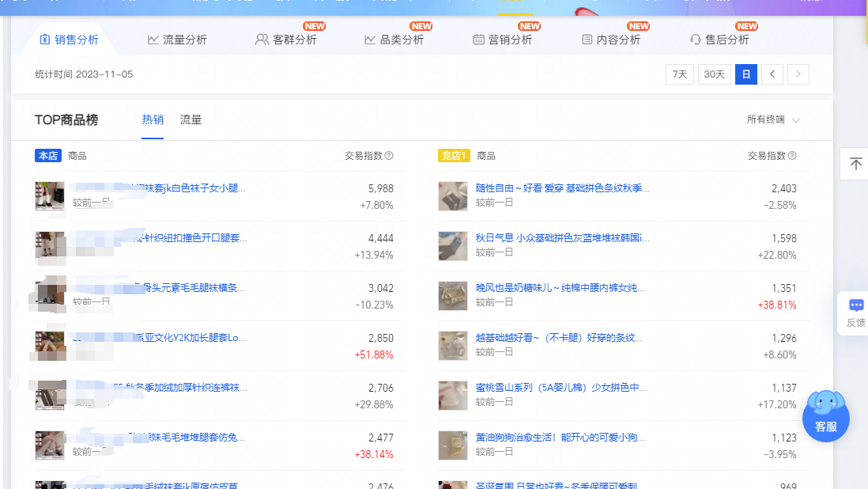The height and width of the screenshot is (489, 868).
Task: Open product link 针织纽扣撞色开口腿套
Action: point(196,238)
